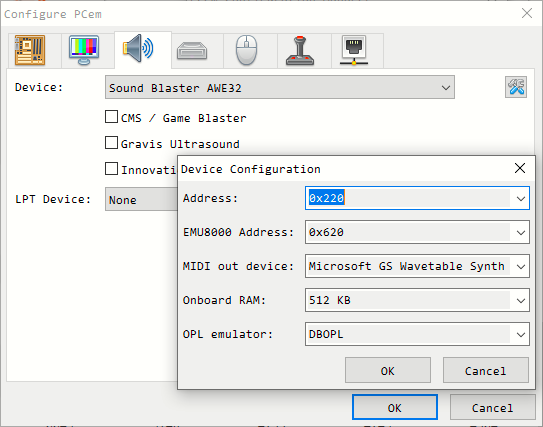The height and width of the screenshot is (427, 543).
Task: Open the Onboard RAM 512 KB dropdown
Action: 417,300
